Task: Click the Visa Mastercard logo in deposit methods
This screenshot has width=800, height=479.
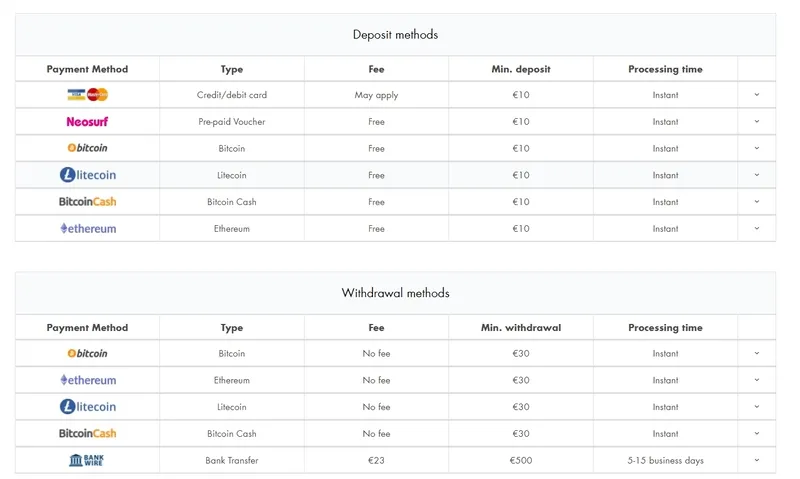Action: (x=87, y=95)
